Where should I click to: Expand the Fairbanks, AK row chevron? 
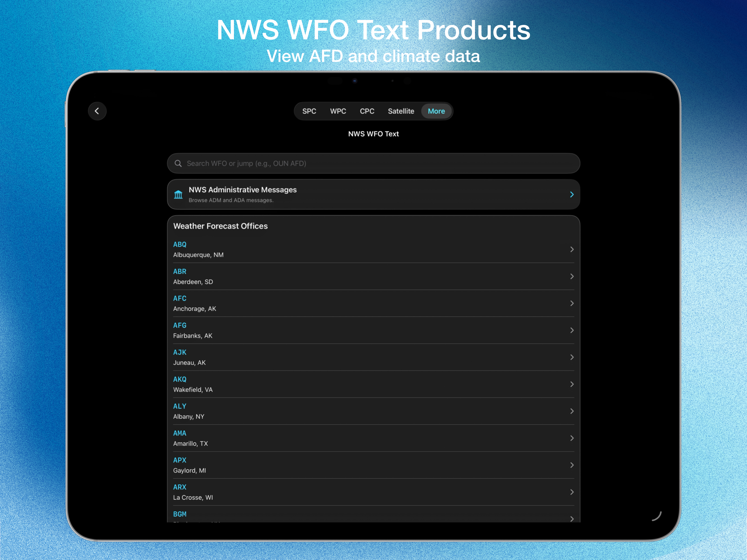coord(572,330)
